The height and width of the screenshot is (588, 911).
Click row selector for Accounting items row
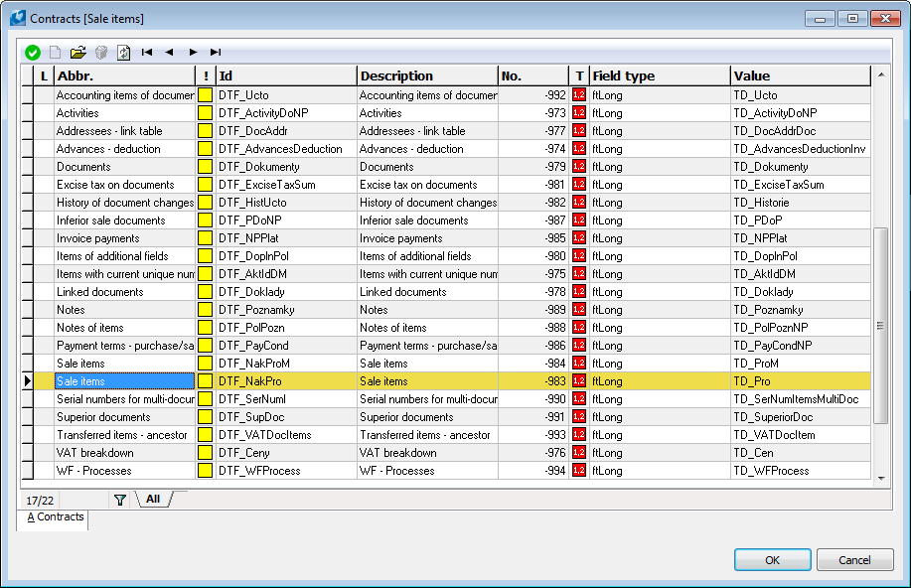(27, 95)
